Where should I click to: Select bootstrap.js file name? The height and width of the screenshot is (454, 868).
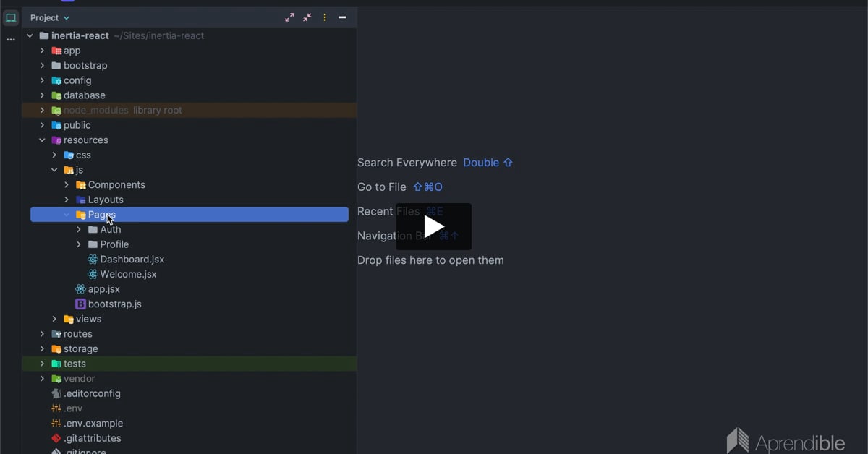point(115,304)
